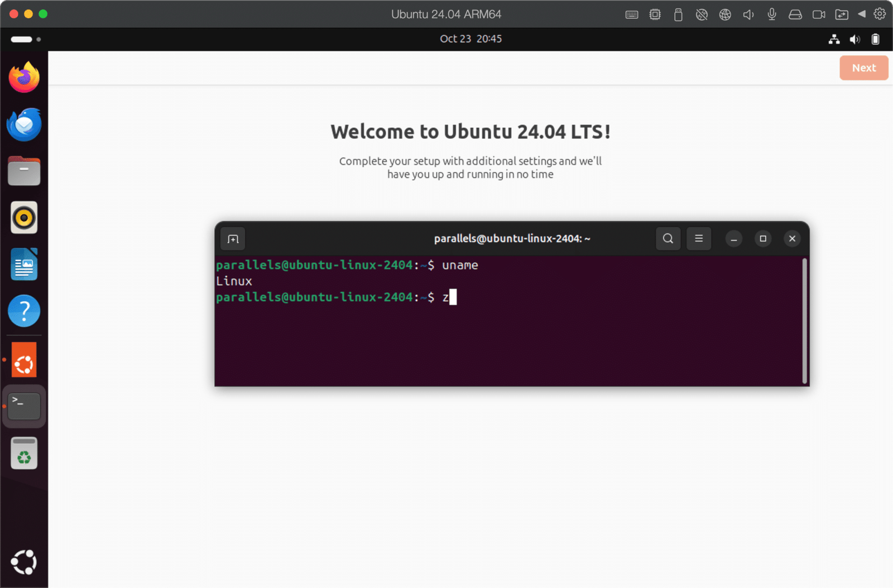Open the terminal search tool
The image size is (893, 588).
coord(668,238)
